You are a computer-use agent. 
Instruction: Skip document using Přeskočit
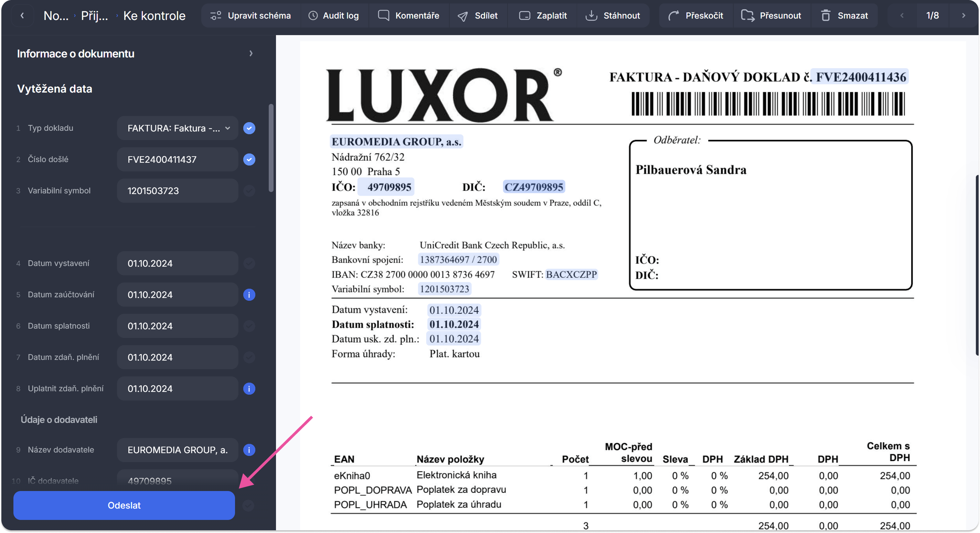point(696,15)
